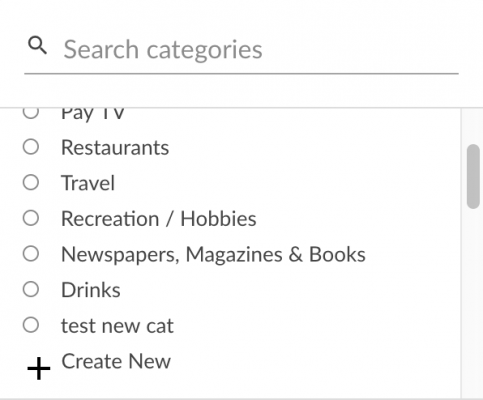
Task: Click the Create New link text
Action: [x=116, y=361]
